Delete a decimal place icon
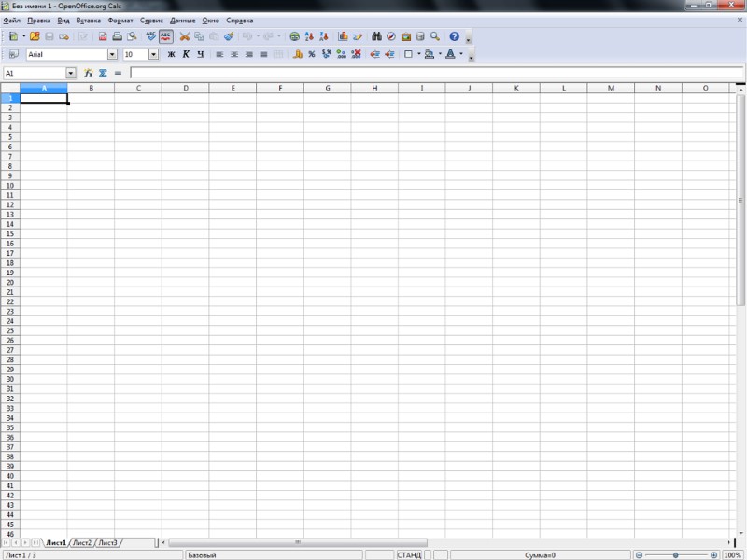The height and width of the screenshot is (560, 747). [x=356, y=54]
